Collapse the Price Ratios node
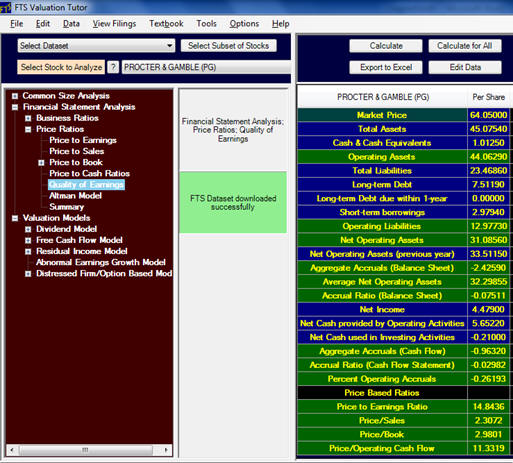This screenshot has width=513, height=463. (x=28, y=129)
